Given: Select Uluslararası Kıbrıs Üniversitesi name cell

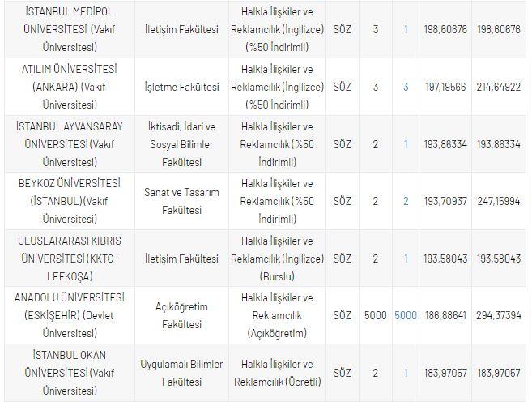Looking at the screenshot, I should [66, 259].
